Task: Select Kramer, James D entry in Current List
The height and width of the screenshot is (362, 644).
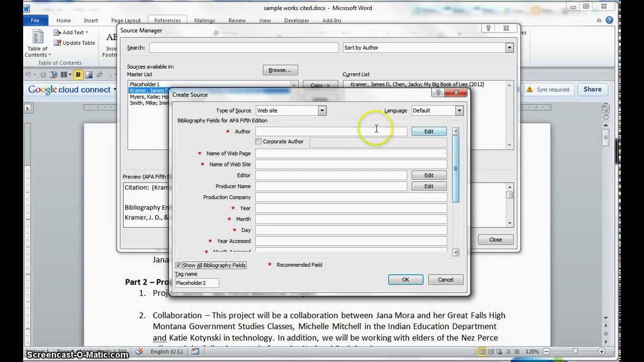Action: coord(417,84)
